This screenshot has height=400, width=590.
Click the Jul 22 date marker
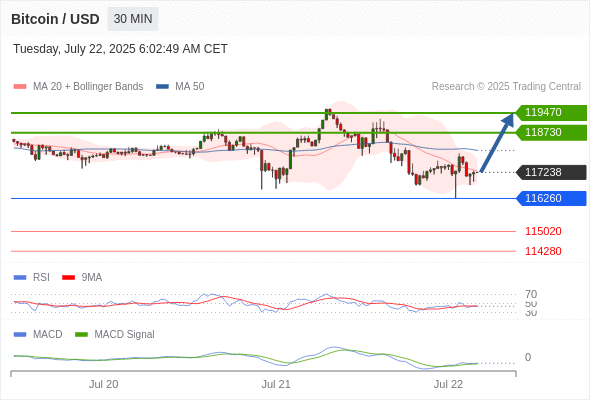coord(448,384)
